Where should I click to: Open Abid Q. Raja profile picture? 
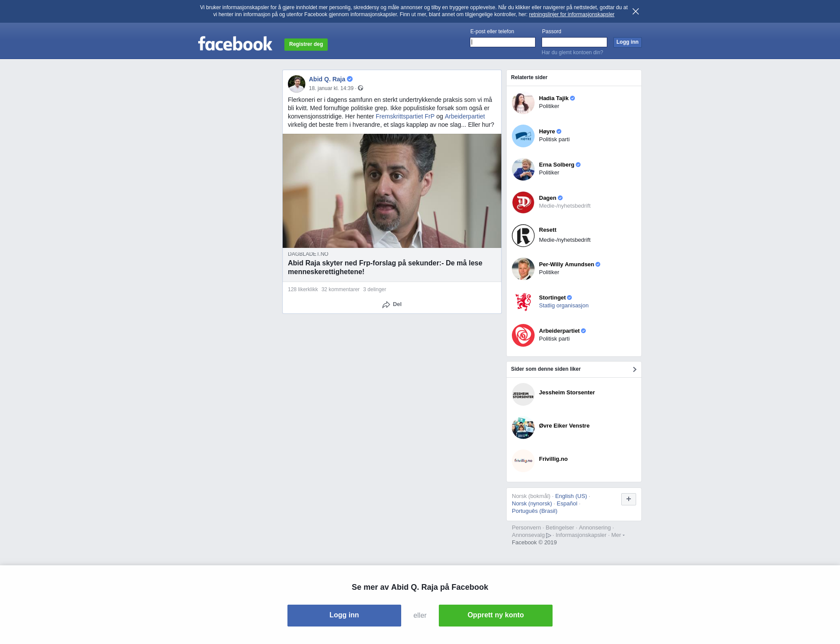tap(297, 84)
